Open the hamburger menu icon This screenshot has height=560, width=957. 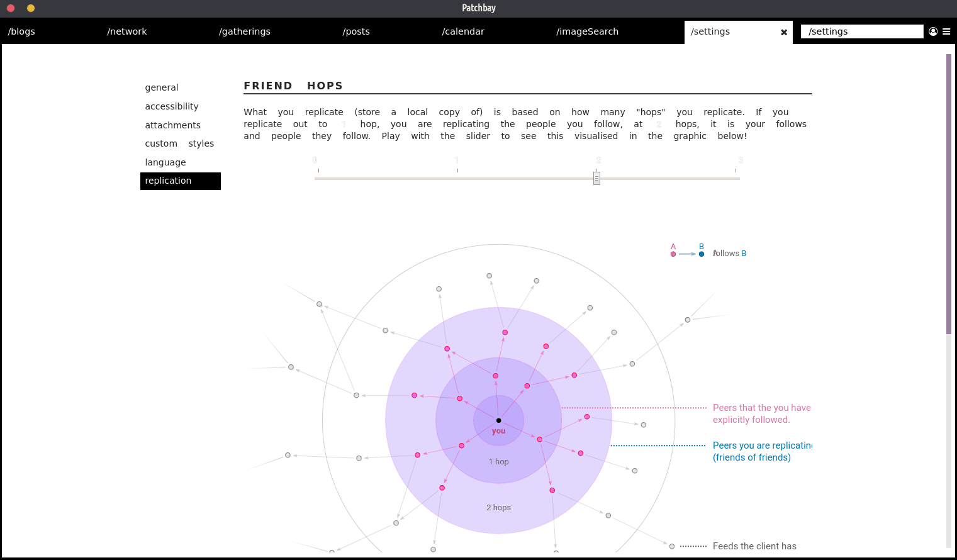pos(946,31)
